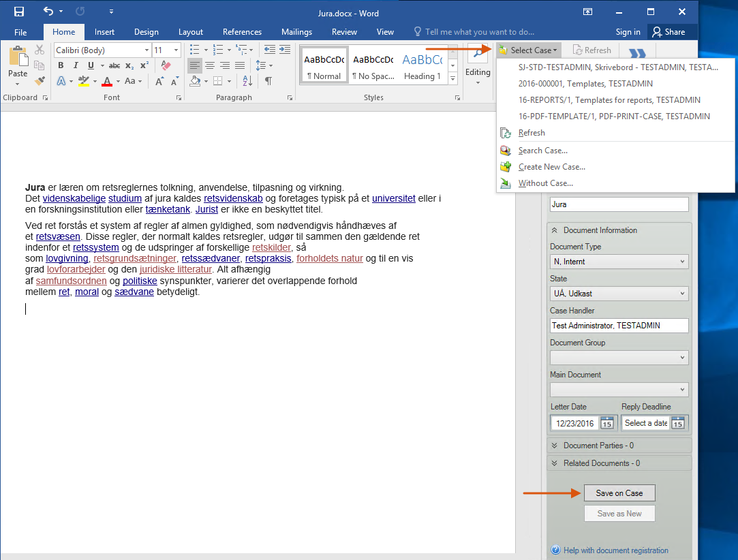Toggle Bold formatting
Image resolution: width=738 pixels, height=560 pixels.
click(x=61, y=66)
